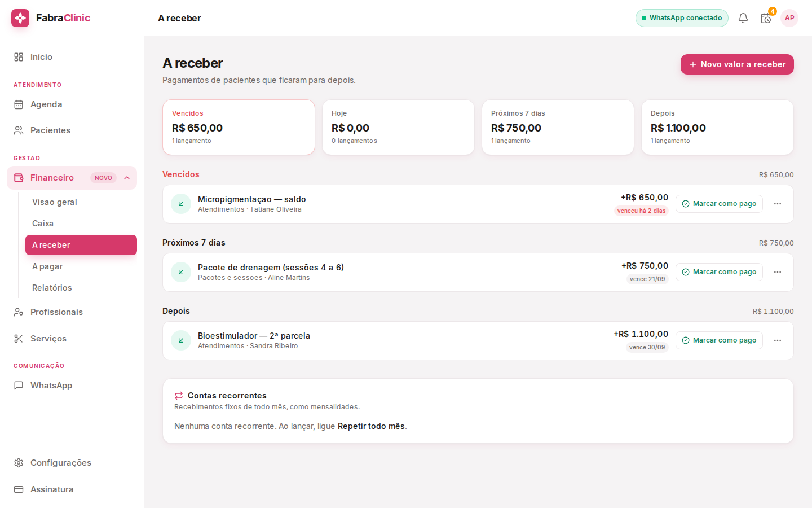Viewport: 812px width, 508px height.
Task: Select the Próximos 7 dias summary card
Action: 558,128
